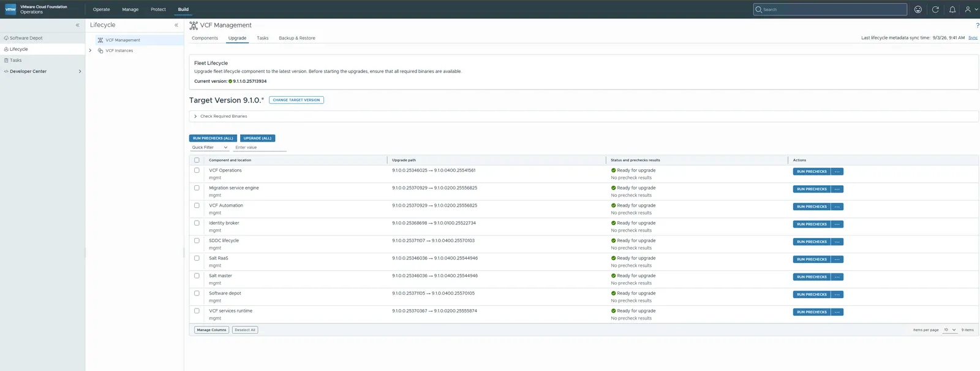This screenshot has height=371, width=980.
Task: Click the Upgrade path column header
Action: point(404,160)
